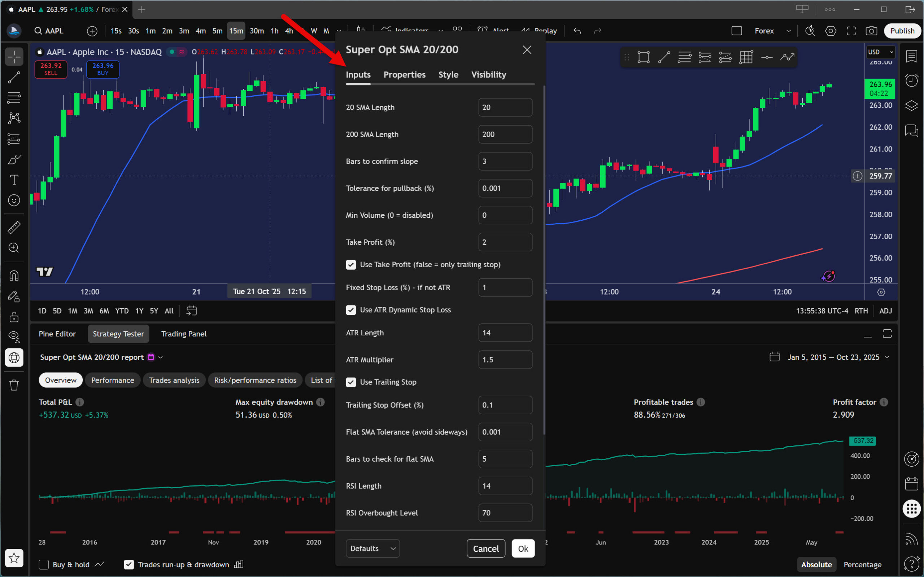Expand the USD currency dropdown

pyautogui.click(x=880, y=52)
